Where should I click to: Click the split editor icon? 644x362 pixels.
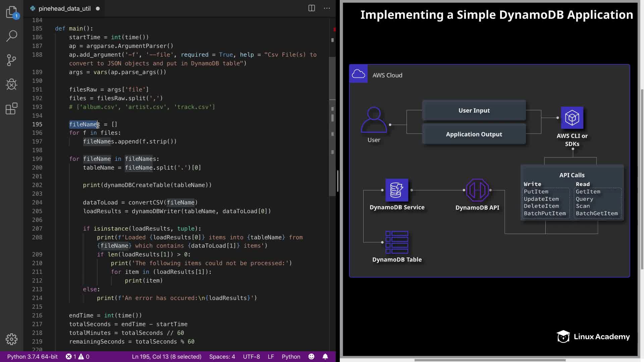[312, 8]
